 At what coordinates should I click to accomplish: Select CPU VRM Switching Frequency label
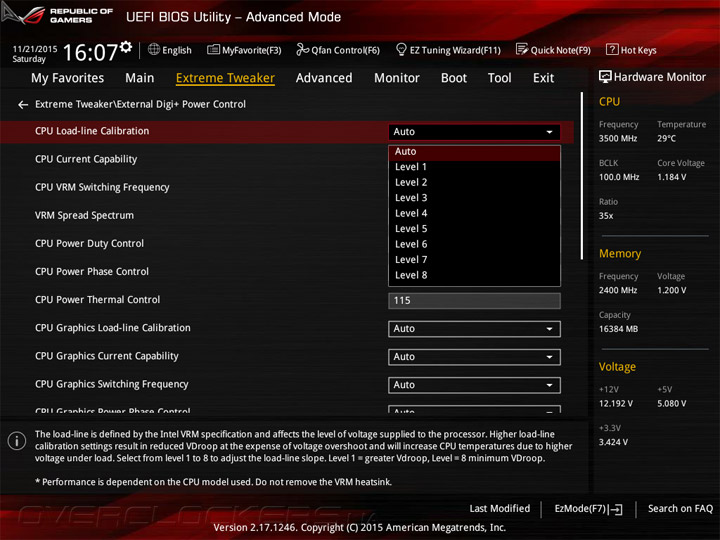(102, 187)
